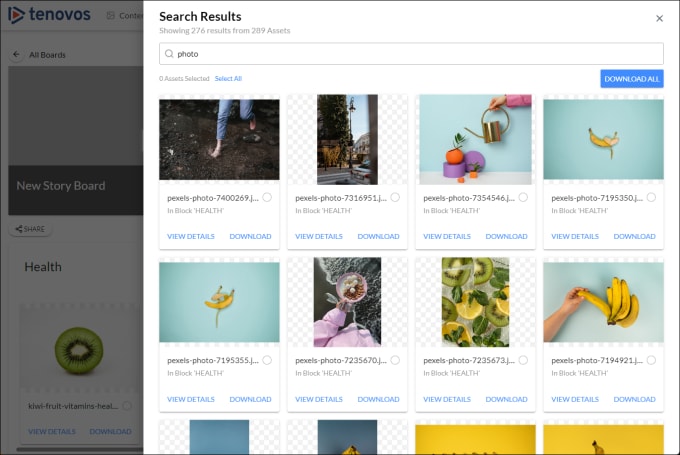Click the tenovos logo

49,15
